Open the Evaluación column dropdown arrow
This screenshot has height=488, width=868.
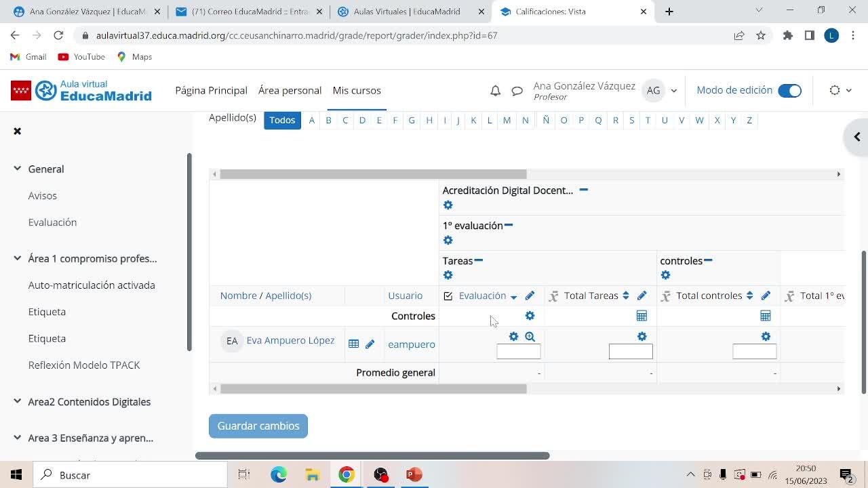click(513, 297)
